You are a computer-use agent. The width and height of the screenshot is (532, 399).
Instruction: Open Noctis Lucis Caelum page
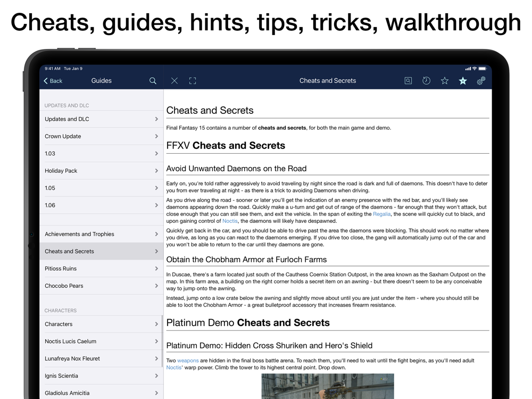pos(102,342)
